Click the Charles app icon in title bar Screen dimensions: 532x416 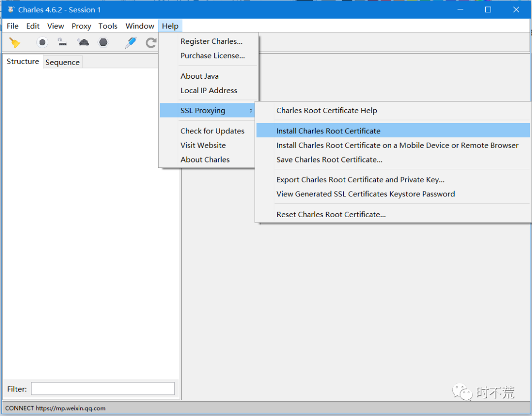click(11, 9)
